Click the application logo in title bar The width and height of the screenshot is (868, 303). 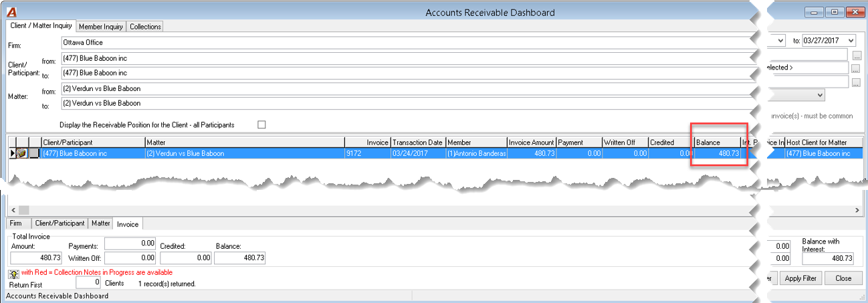pyautogui.click(x=10, y=12)
